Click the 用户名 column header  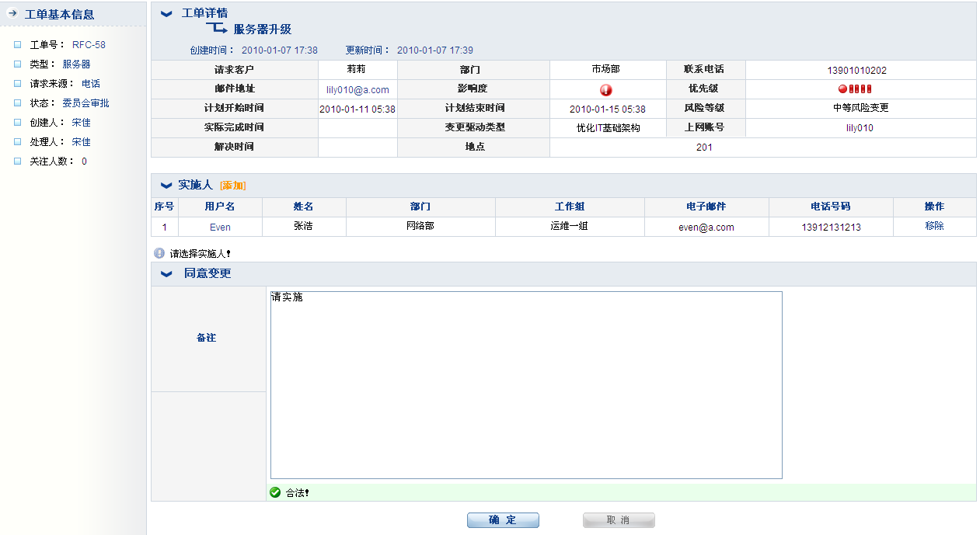click(x=220, y=207)
